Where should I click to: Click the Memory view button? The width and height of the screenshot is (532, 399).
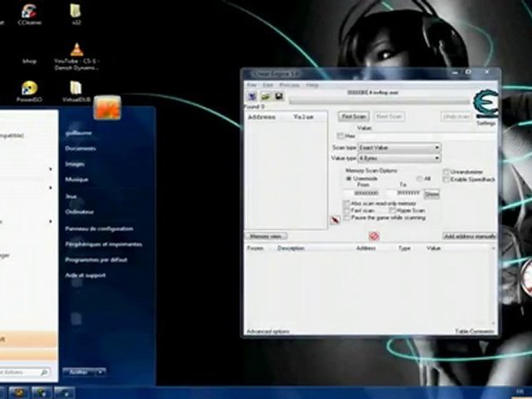pyautogui.click(x=265, y=236)
